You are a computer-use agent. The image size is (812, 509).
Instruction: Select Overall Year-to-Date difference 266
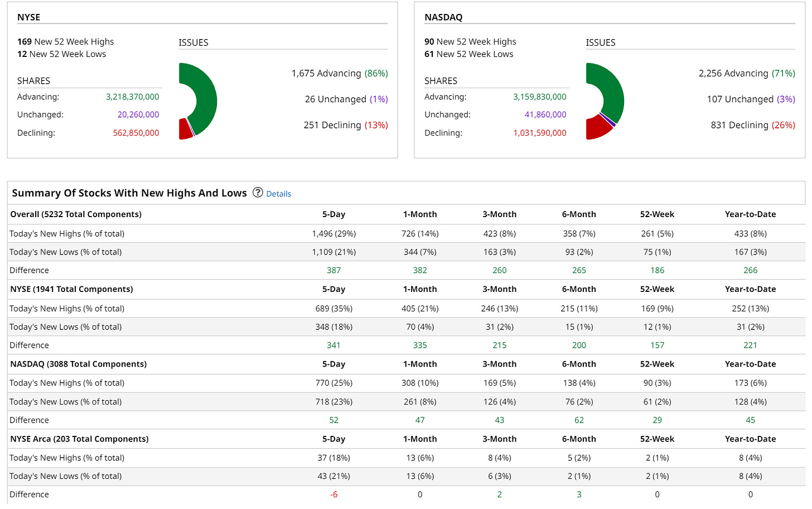click(x=751, y=271)
